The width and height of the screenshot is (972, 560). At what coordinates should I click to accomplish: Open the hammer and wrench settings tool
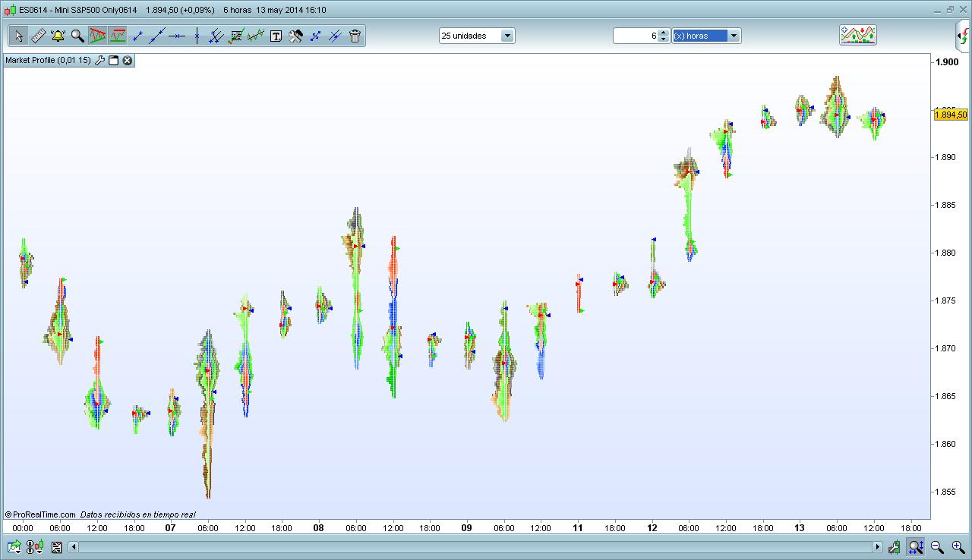[x=295, y=36]
